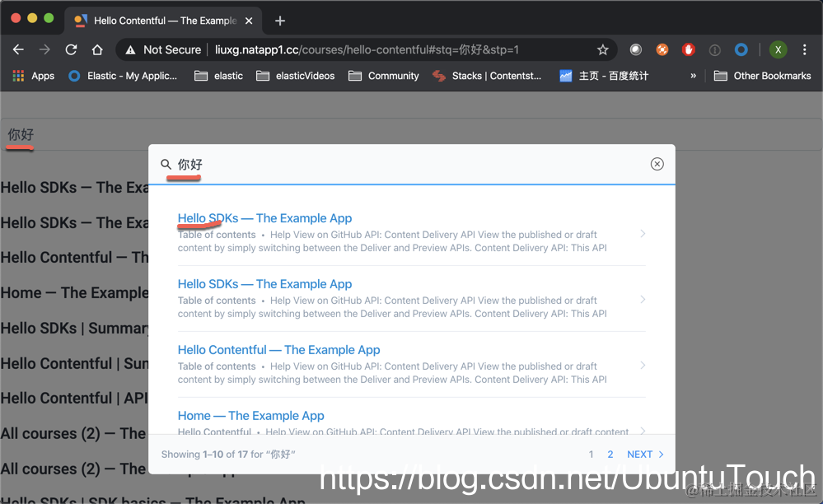Click the Not Secure warning icon
The width and height of the screenshot is (823, 504).
click(x=130, y=49)
